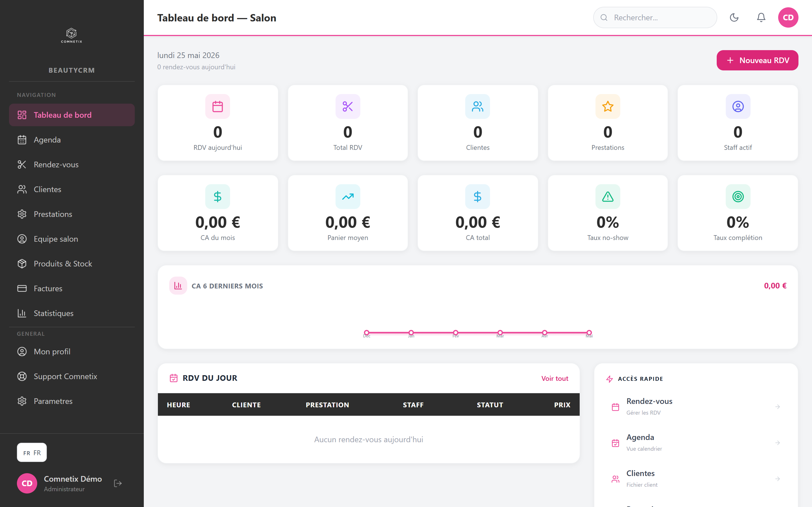Image resolution: width=812 pixels, height=507 pixels.
Task: Go to Produits & Stock in the sidebar
Action: [72, 264]
